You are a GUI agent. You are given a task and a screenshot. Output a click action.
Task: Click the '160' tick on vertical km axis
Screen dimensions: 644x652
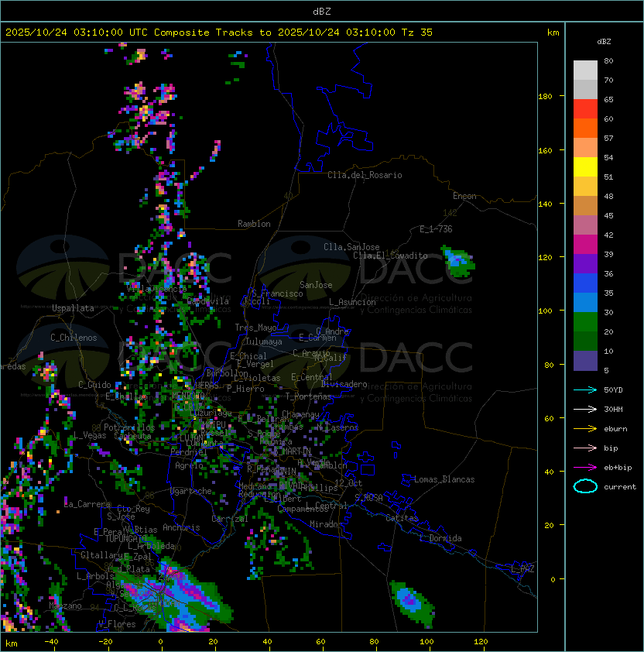click(545, 150)
